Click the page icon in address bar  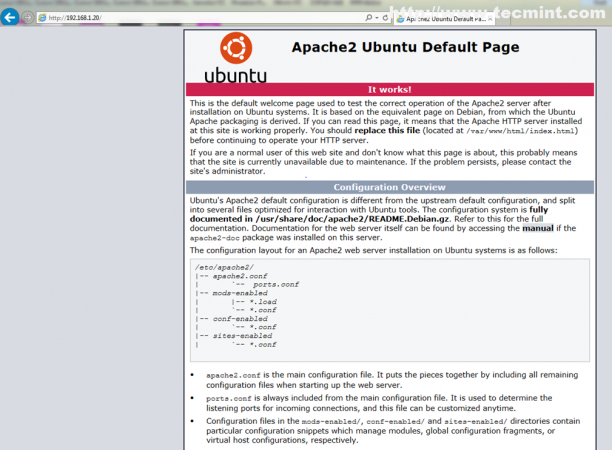(x=41, y=18)
